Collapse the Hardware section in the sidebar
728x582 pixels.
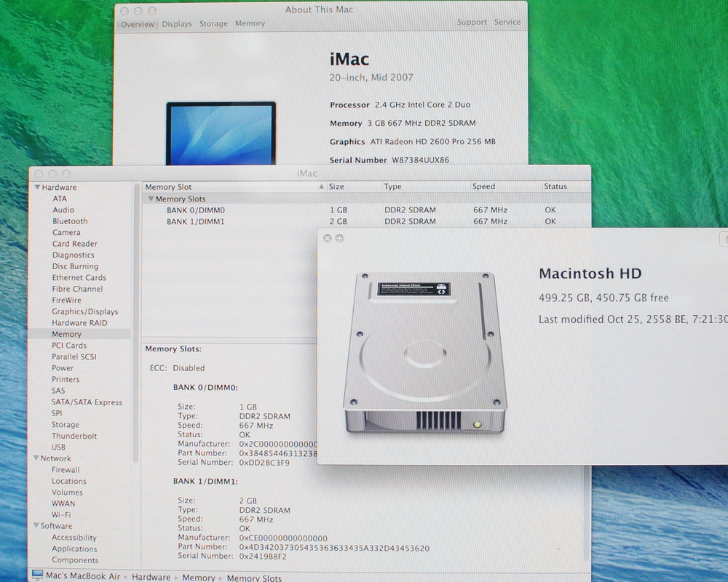click(x=37, y=187)
